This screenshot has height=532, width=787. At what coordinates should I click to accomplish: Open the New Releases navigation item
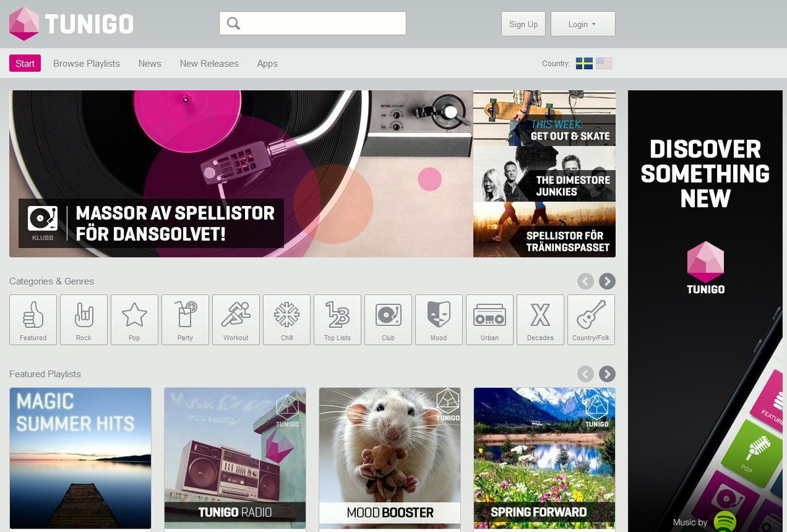pyautogui.click(x=209, y=64)
